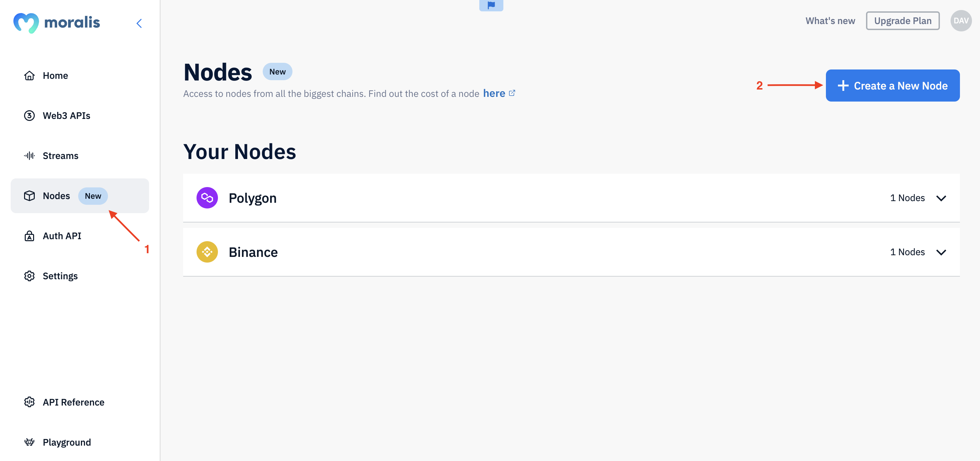980x461 pixels.
Task: Click the Nodes sidebar icon
Action: point(29,195)
